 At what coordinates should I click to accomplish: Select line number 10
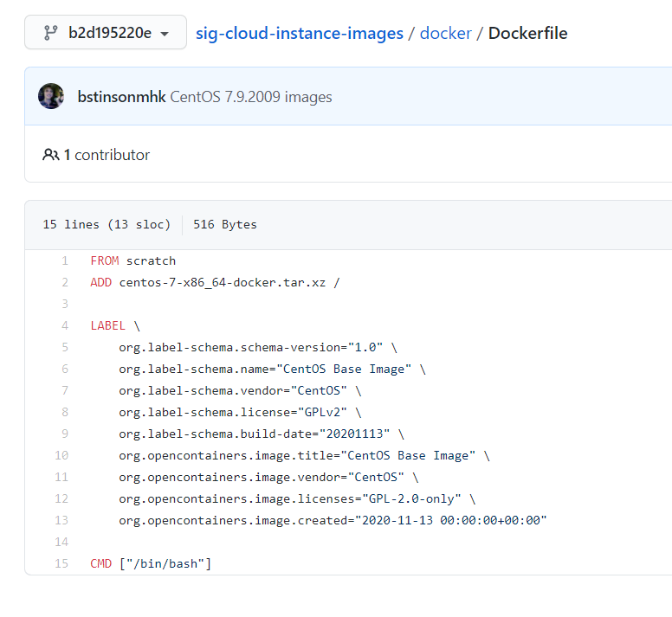[61, 455]
